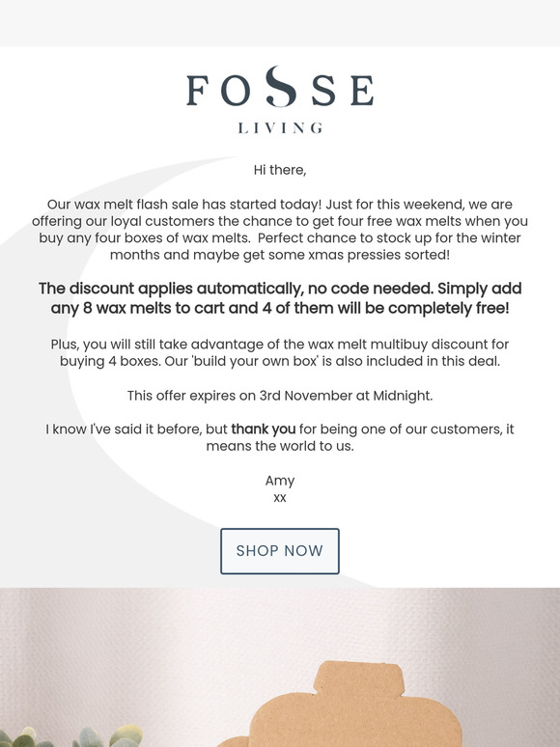Click the offer expires 3rd November line
Viewport: 560px width, 747px height.
(280, 396)
